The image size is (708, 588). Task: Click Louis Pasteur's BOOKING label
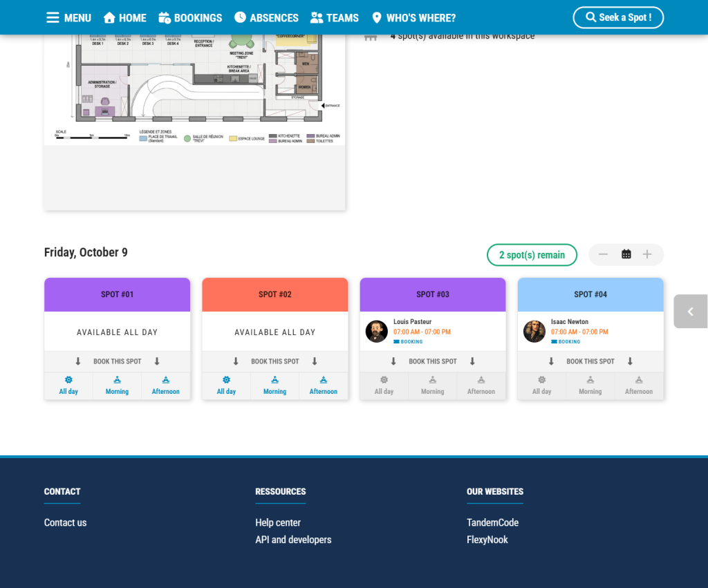point(408,341)
